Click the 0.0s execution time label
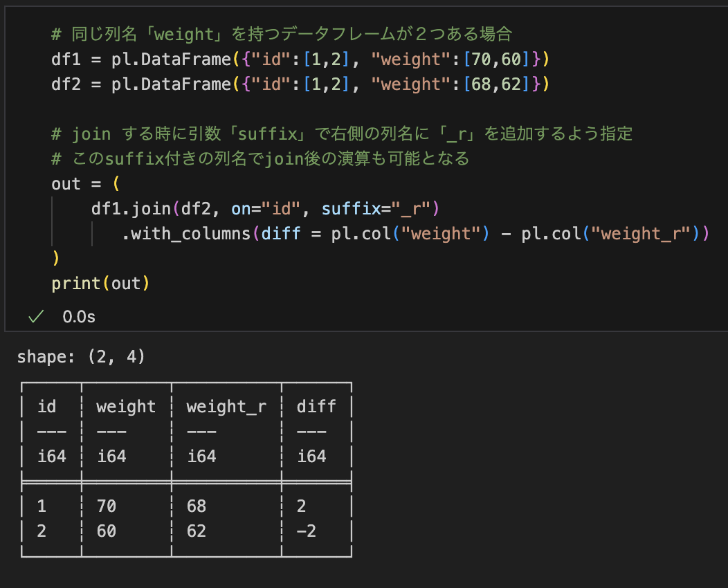This screenshot has height=588, width=728. click(78, 317)
